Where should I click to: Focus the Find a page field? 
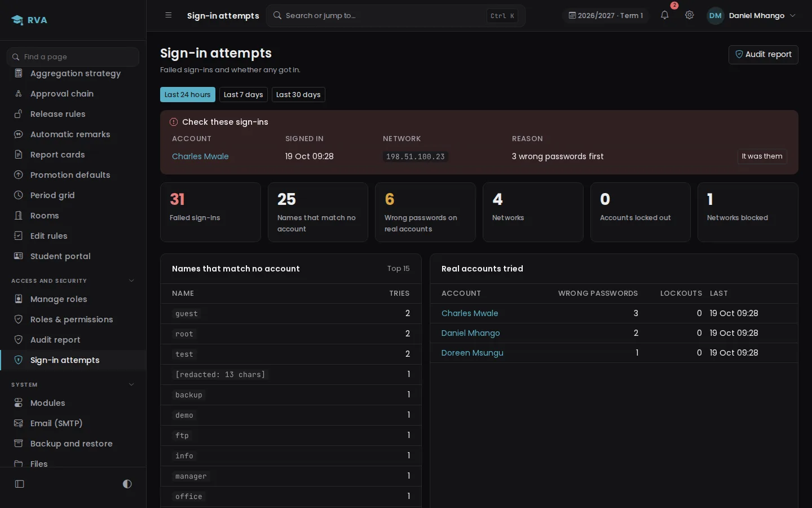click(73, 56)
